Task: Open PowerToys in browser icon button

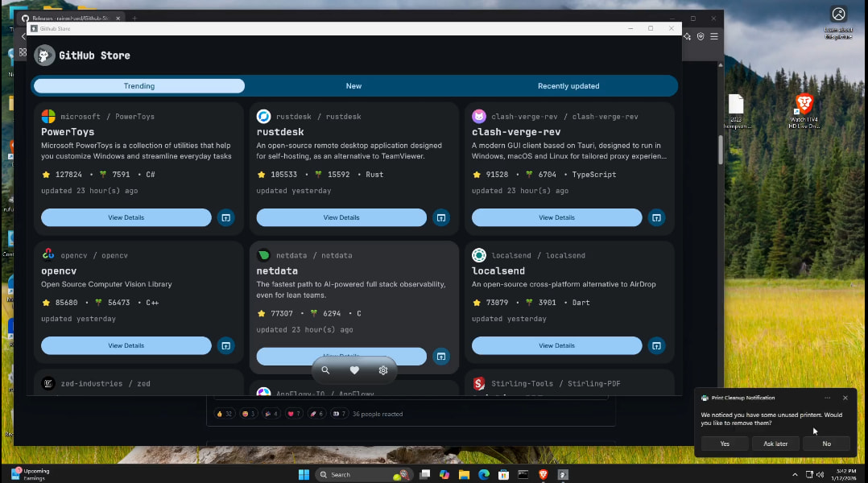Action: click(x=226, y=217)
